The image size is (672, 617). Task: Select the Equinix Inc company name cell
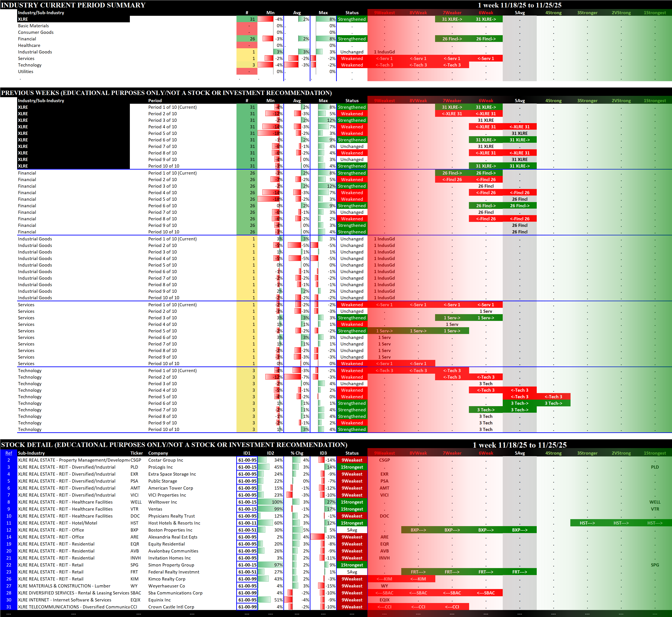160,600
